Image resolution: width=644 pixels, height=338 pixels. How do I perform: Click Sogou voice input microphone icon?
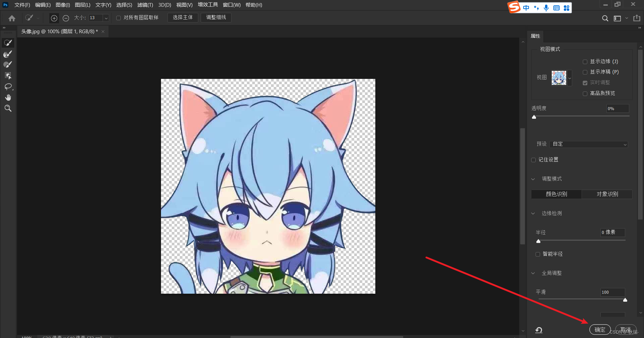[546, 8]
